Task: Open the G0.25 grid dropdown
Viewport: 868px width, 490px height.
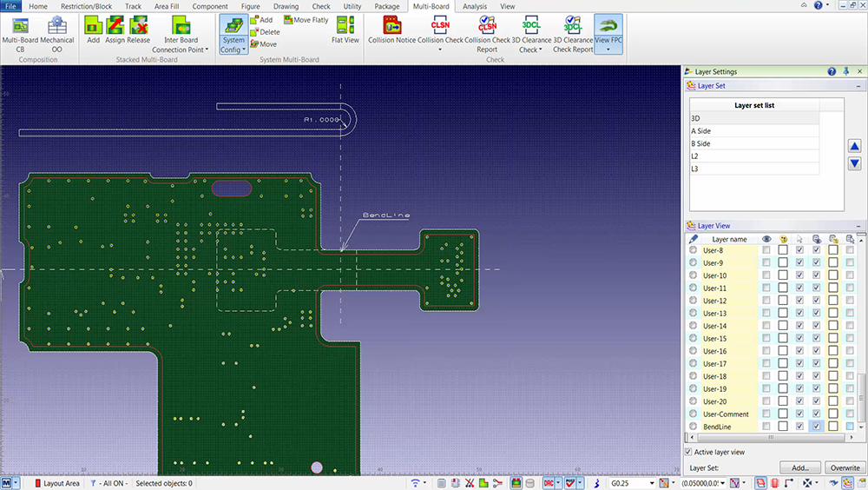Action: pyautogui.click(x=653, y=482)
